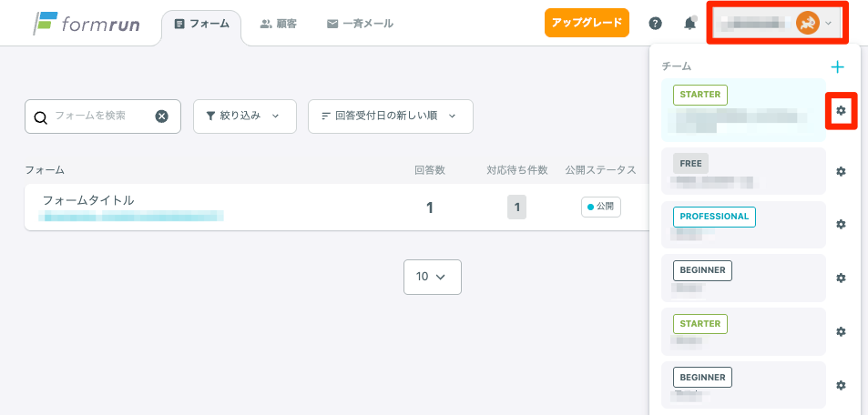Open settings gear for PROFESSIONAL team
This screenshot has height=415, width=868.
(x=841, y=224)
